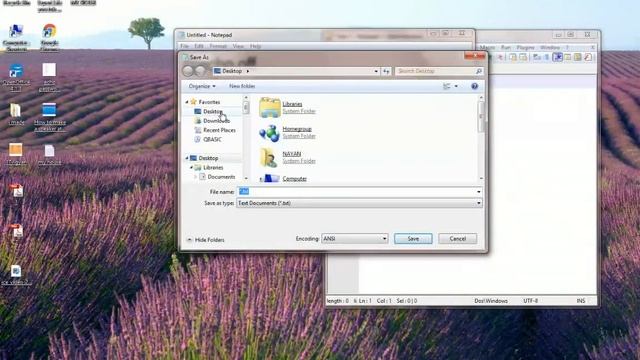Screen dimensions: 640x360
Task: Open the Save as type combo box
Action: point(359,203)
